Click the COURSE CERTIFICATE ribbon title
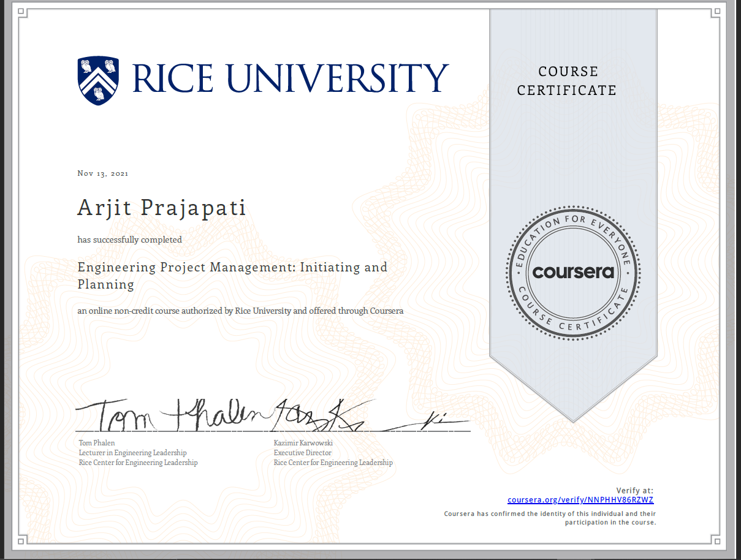Image resolution: width=741 pixels, height=560 pixels. point(567,81)
